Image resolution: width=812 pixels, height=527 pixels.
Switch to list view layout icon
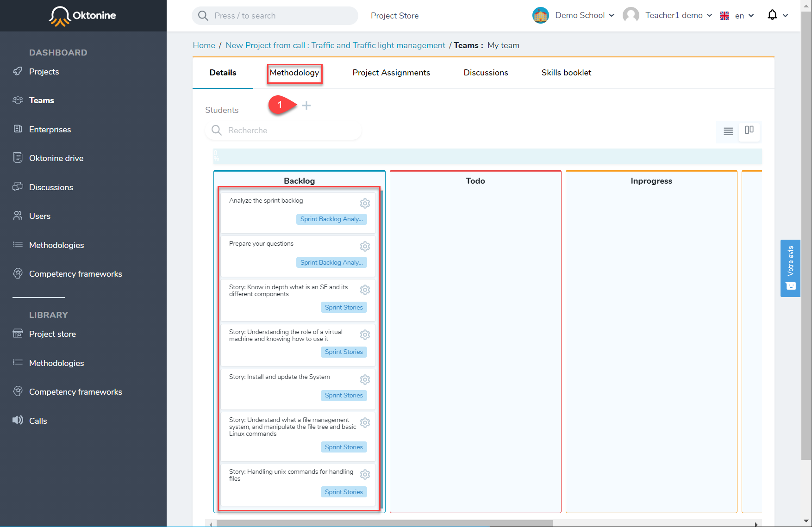[x=728, y=131]
